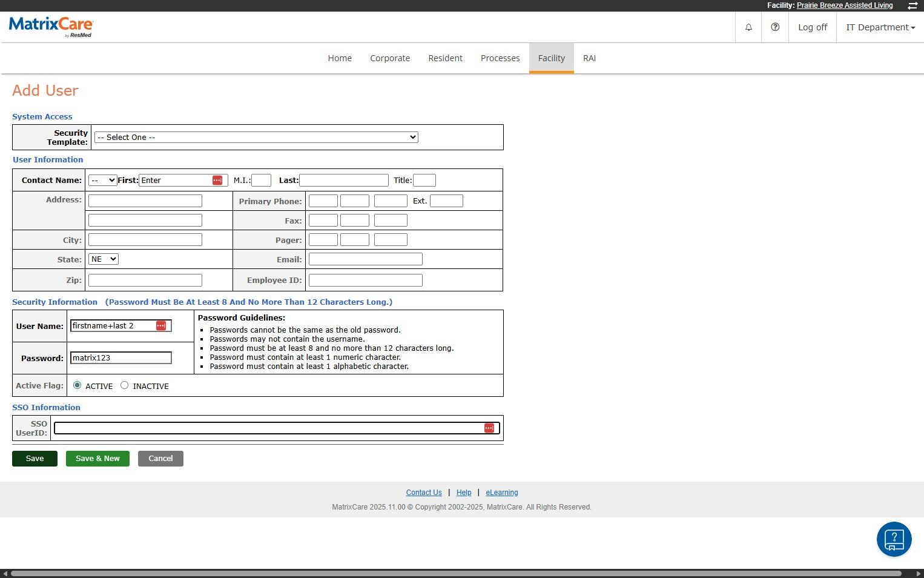Open the Help footer link
This screenshot has height=578, width=924.
tap(464, 493)
